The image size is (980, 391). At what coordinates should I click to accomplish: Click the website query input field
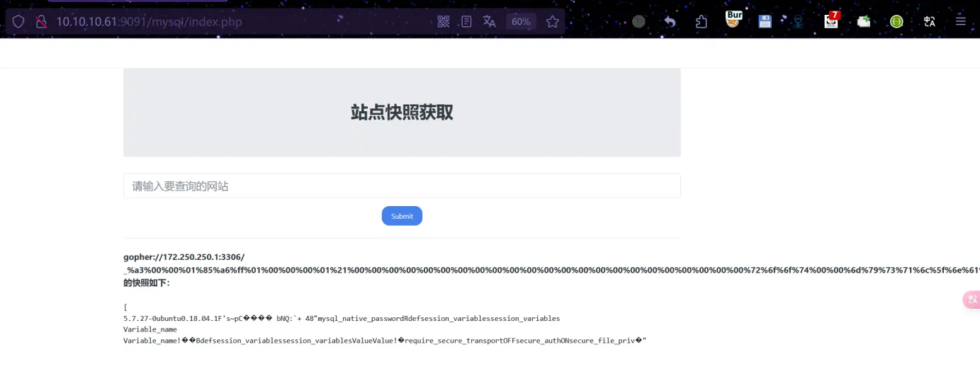tap(402, 186)
